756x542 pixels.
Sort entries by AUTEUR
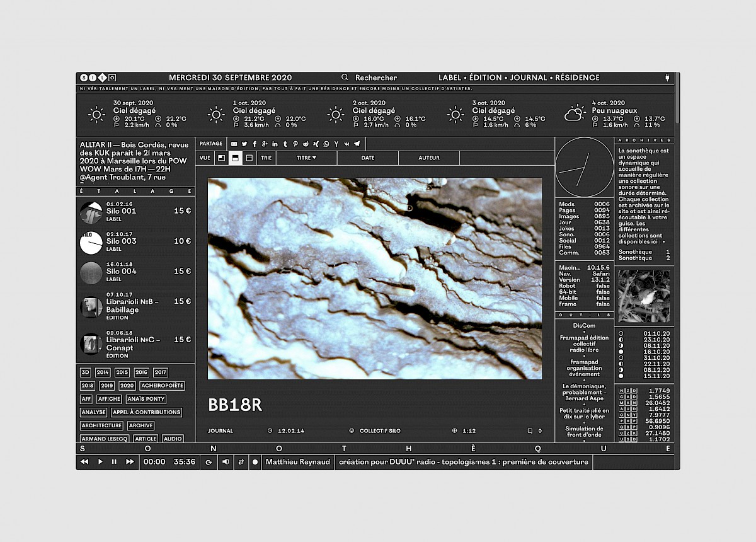click(x=428, y=158)
